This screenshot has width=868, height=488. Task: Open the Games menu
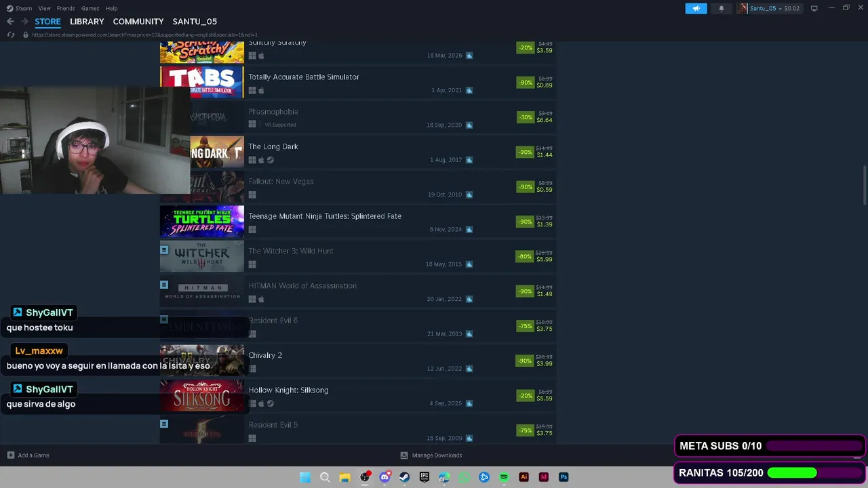(x=90, y=8)
